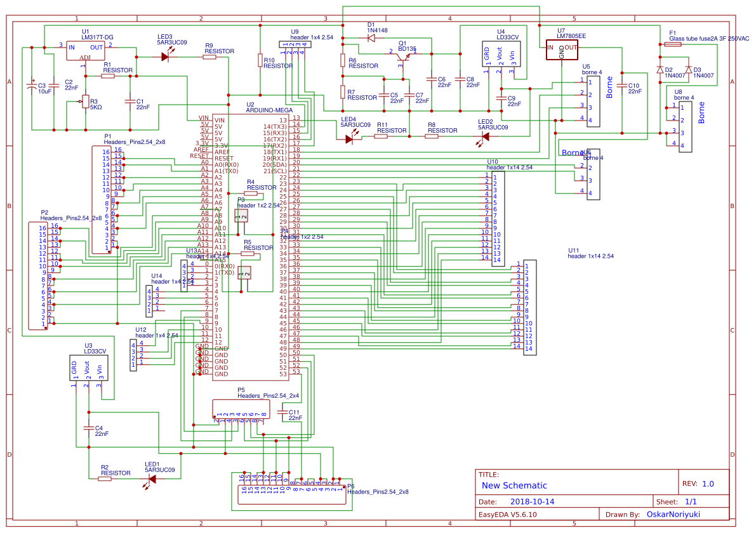Select resistor R8 symbol
The width and height of the screenshot is (756, 533).
pyautogui.click(x=432, y=136)
